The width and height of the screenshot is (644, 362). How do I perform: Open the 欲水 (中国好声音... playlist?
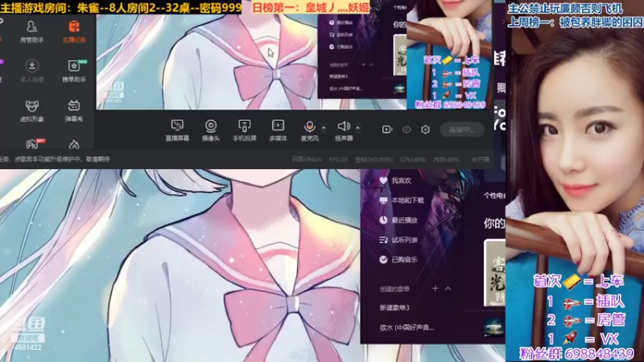click(407, 327)
